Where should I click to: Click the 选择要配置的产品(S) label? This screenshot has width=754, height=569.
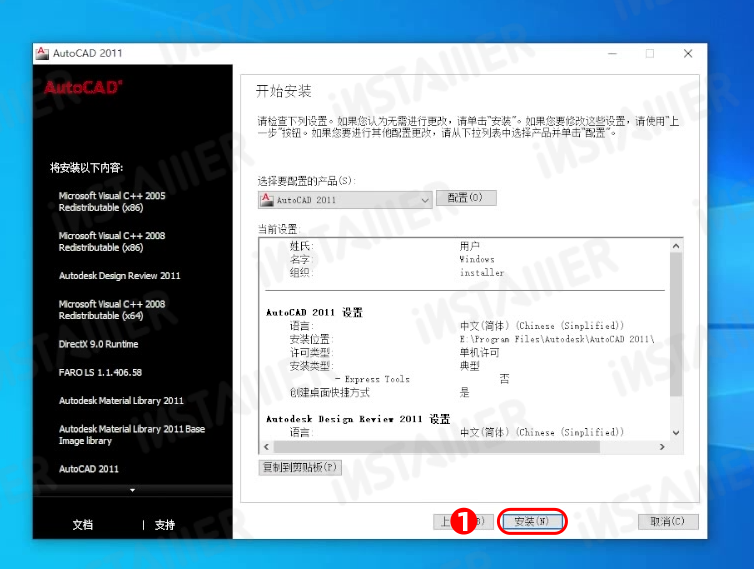click(306, 181)
